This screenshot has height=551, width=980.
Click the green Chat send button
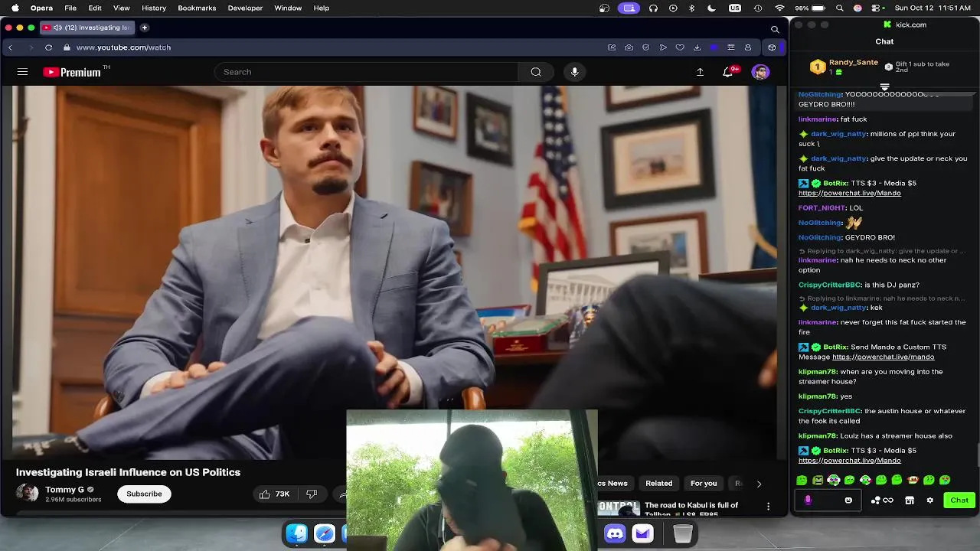(959, 500)
